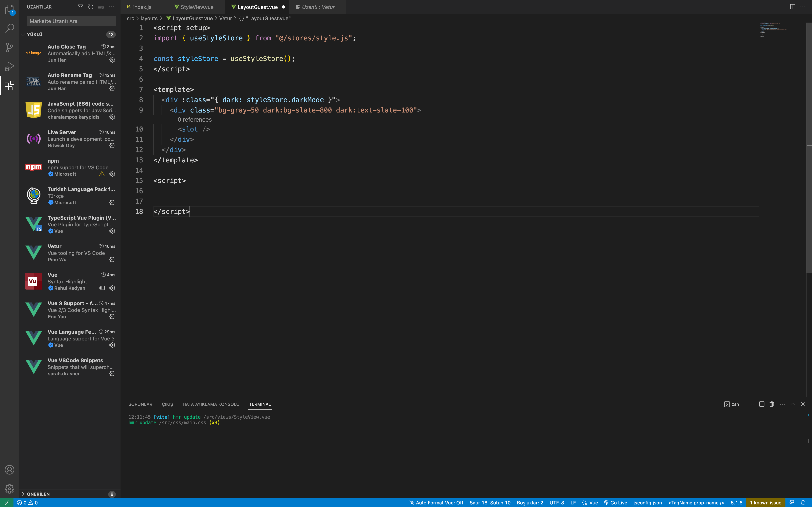The image size is (812, 507).
Task: Open the terminal profile dropdown next to zsh
Action: pos(753,404)
